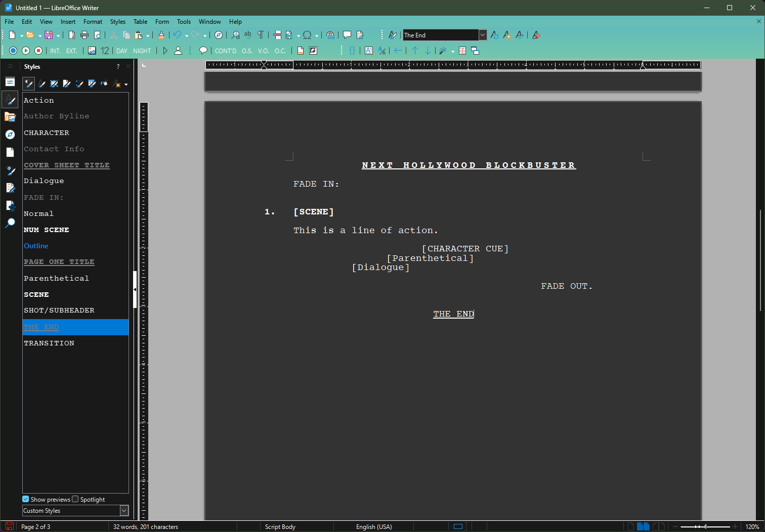Select SHOT/SUBHEADER style in list

pyautogui.click(x=75, y=310)
